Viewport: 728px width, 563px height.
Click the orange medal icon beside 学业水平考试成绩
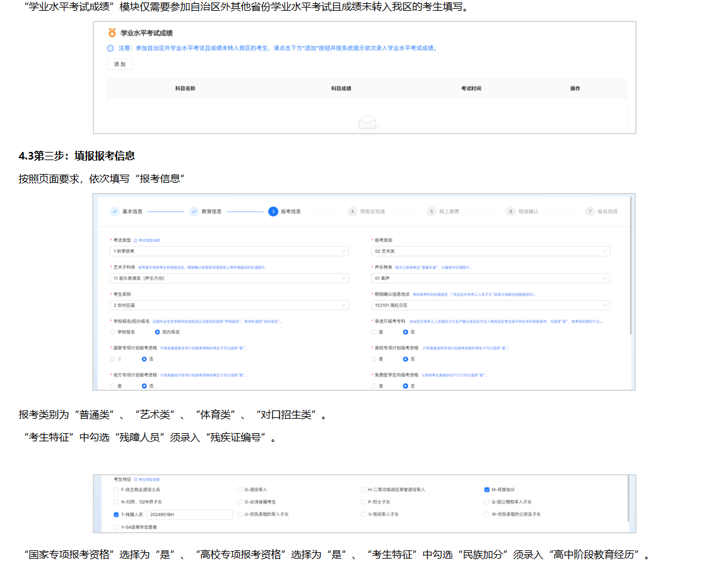(112, 33)
